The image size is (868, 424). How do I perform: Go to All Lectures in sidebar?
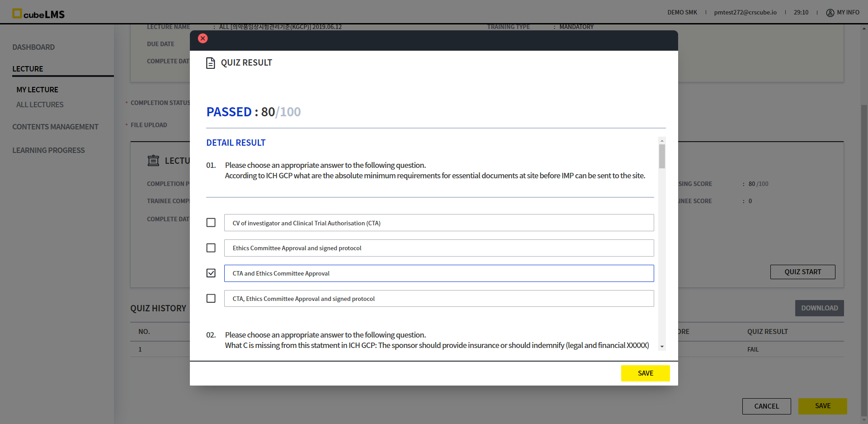tap(40, 105)
